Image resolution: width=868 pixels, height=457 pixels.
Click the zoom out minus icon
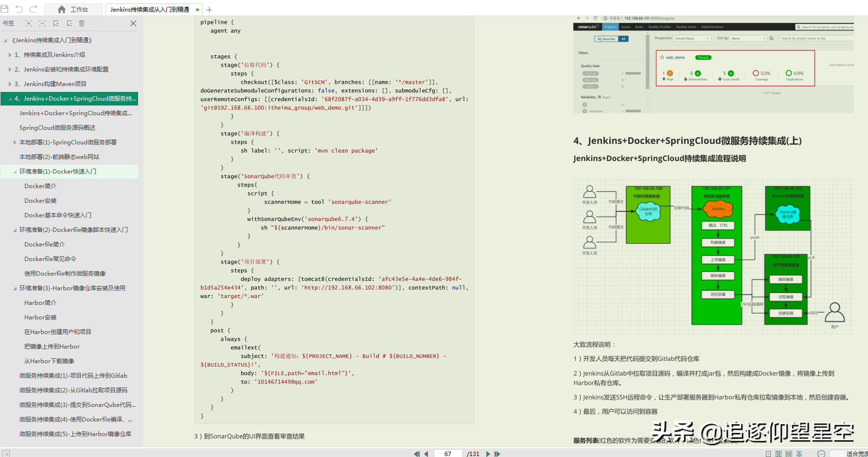821,454
